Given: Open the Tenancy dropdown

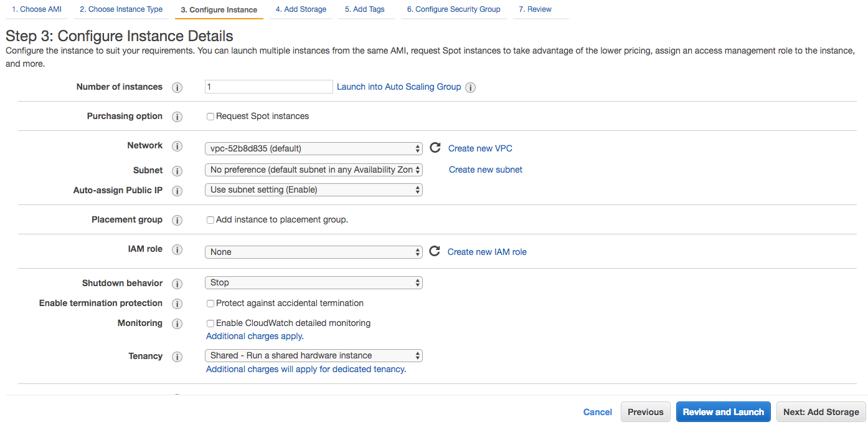Looking at the screenshot, I should 313,355.
